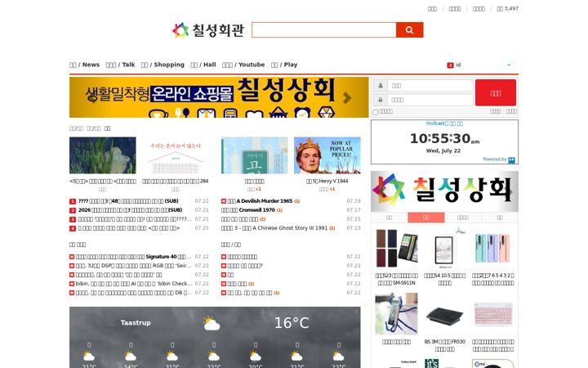The image size is (588, 368).
Task: Click inside the main search box
Action: [x=324, y=30]
